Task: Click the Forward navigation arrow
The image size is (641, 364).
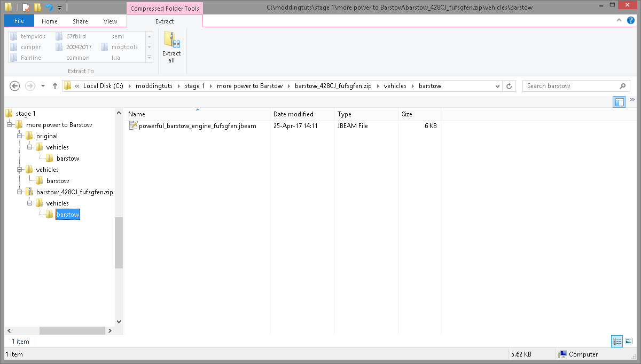Action: pyautogui.click(x=30, y=86)
